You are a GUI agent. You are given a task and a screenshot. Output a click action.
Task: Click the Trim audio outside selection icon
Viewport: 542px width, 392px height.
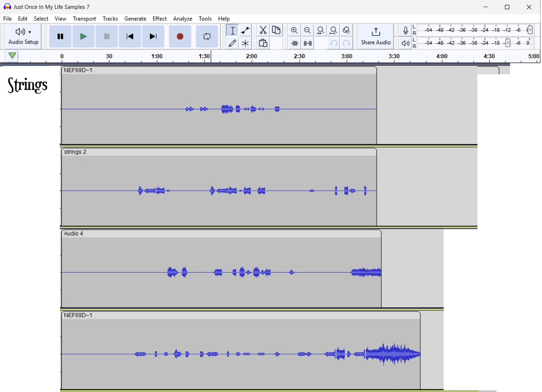coord(295,43)
